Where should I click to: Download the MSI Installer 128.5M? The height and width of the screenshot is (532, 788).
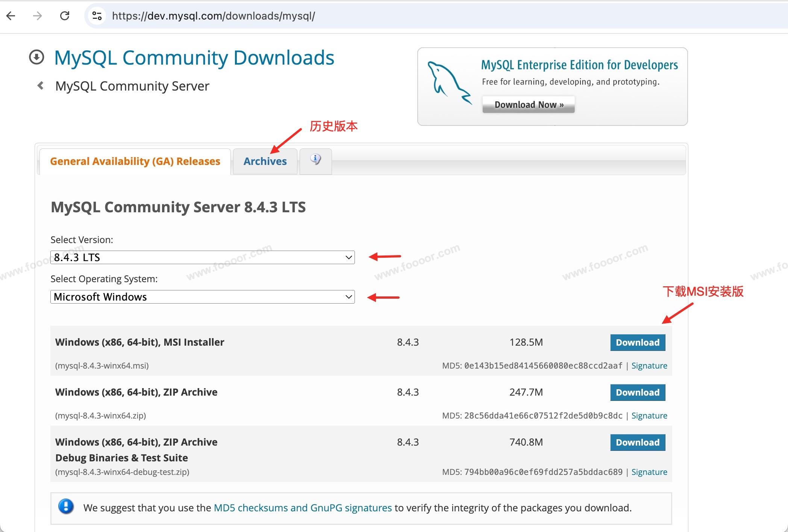(x=637, y=342)
